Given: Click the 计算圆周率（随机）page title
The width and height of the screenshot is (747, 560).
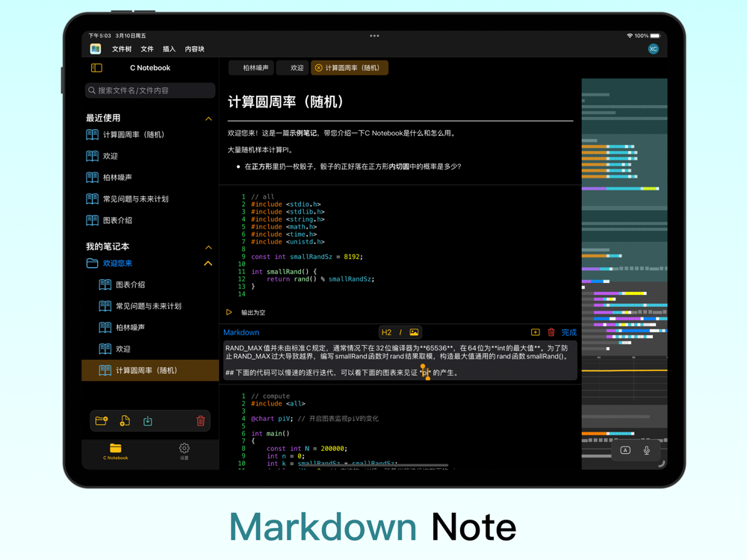Looking at the screenshot, I should point(286,102).
